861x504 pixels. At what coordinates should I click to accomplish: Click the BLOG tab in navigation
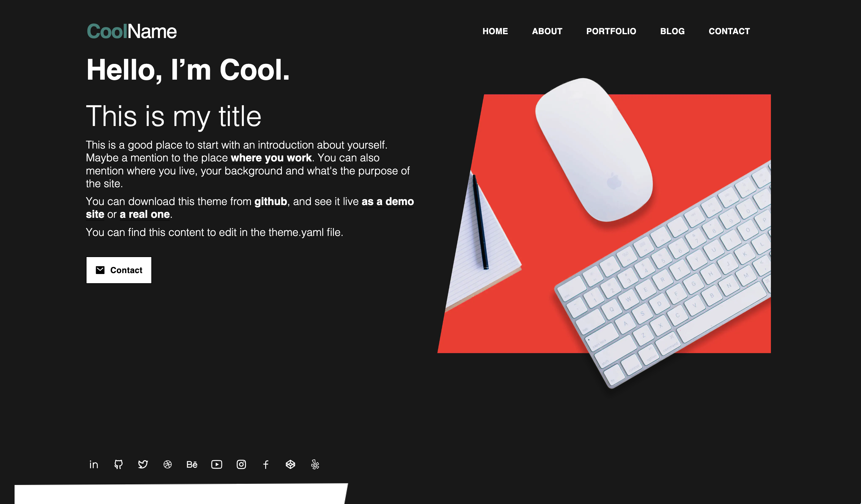coord(672,31)
